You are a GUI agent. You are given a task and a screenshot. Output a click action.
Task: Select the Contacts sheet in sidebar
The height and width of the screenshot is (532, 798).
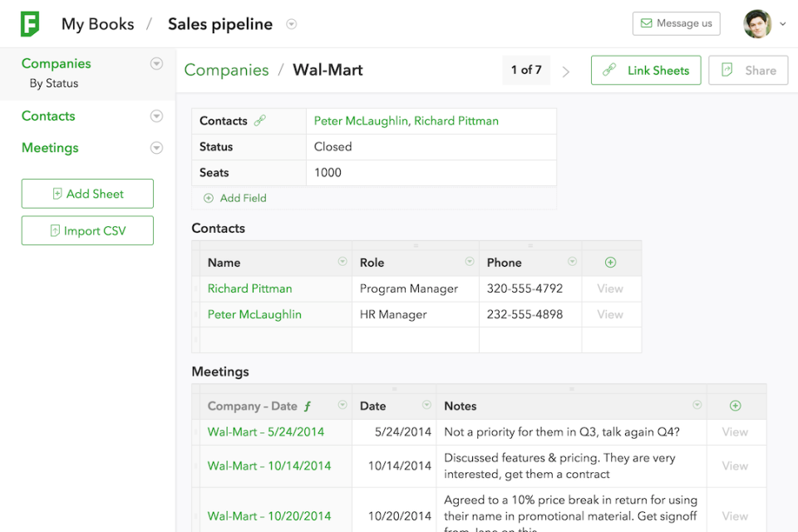point(48,116)
